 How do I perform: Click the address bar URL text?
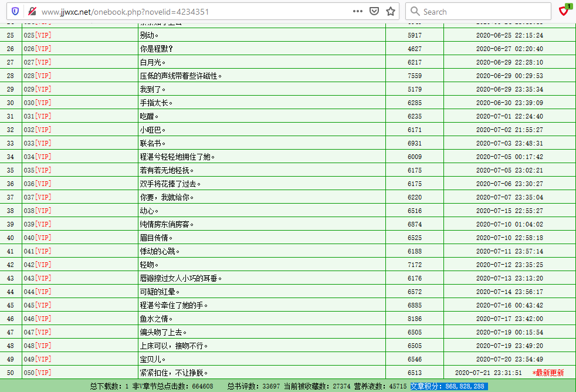click(125, 12)
